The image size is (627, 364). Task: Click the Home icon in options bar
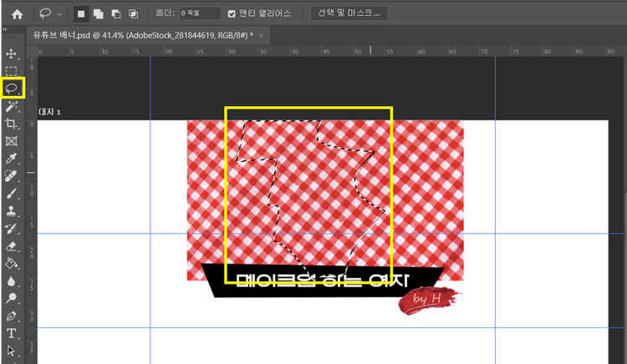point(17,14)
